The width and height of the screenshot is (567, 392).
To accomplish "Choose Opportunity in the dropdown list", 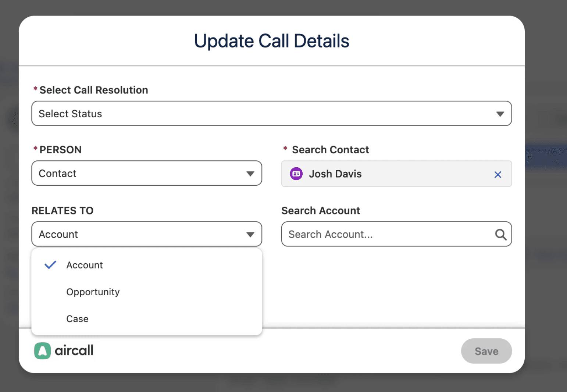I will point(93,292).
